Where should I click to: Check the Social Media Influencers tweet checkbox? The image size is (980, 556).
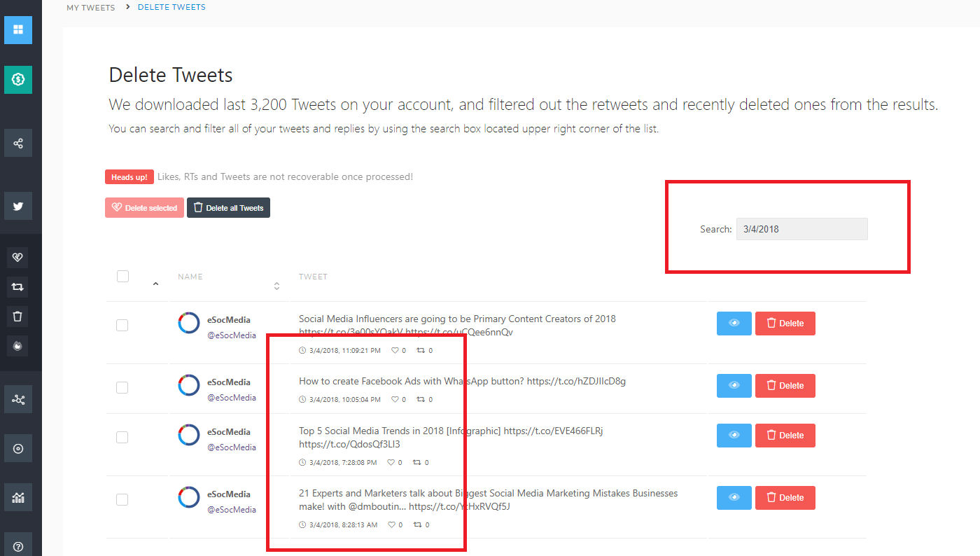click(122, 325)
